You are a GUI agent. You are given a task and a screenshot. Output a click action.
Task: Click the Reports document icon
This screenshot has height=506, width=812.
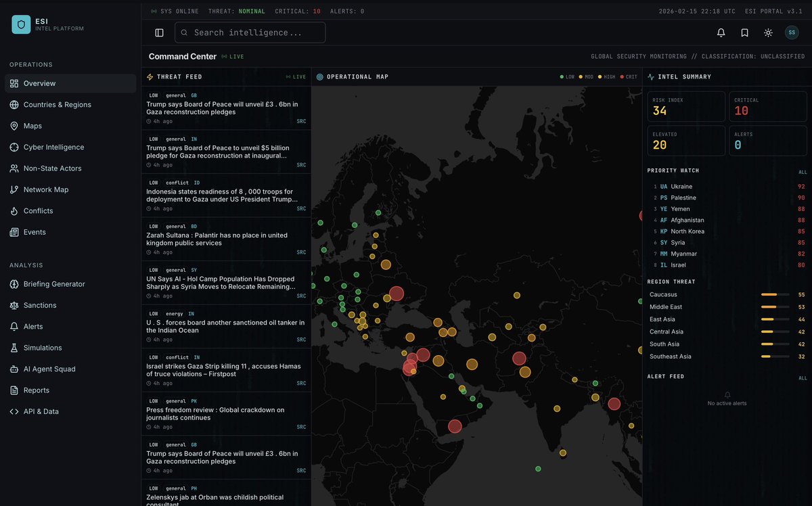click(14, 390)
